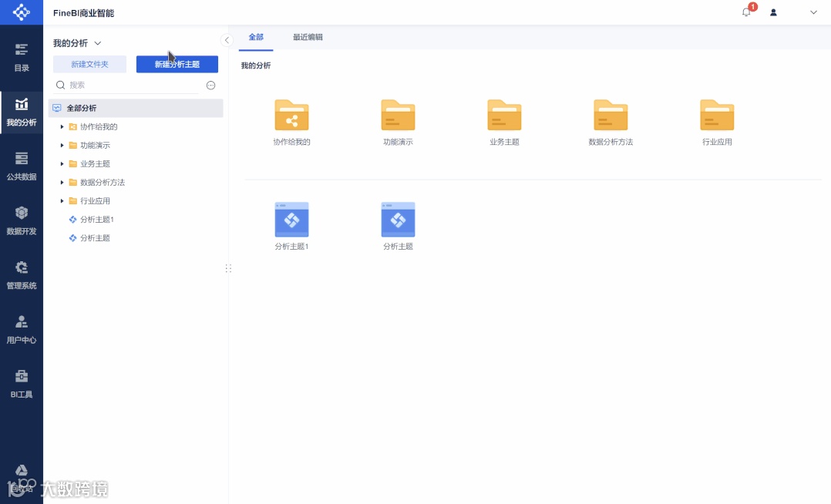Screen dimensions: 831x504
Task: Open the 数据开发 sidebar section
Action: (x=22, y=221)
